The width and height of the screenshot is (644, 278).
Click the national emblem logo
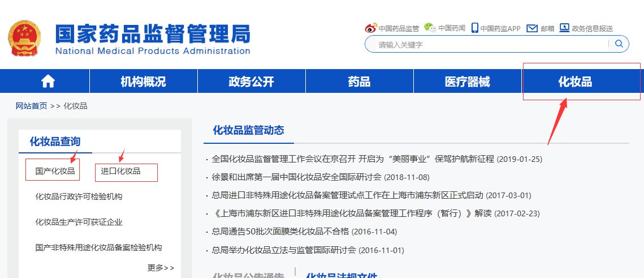coord(24,39)
